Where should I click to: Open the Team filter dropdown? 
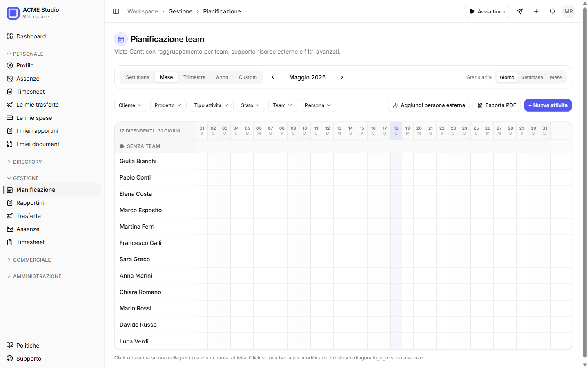pos(283,105)
